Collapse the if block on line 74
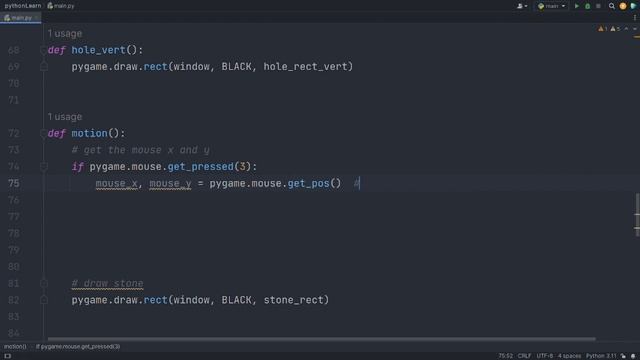640x360 pixels. [44, 167]
